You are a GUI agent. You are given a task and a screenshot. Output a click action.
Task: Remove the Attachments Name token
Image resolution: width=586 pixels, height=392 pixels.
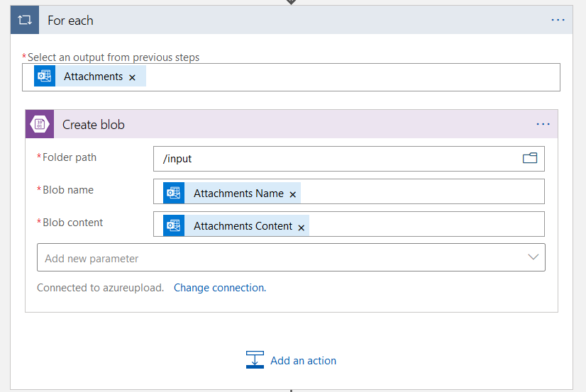293,194
